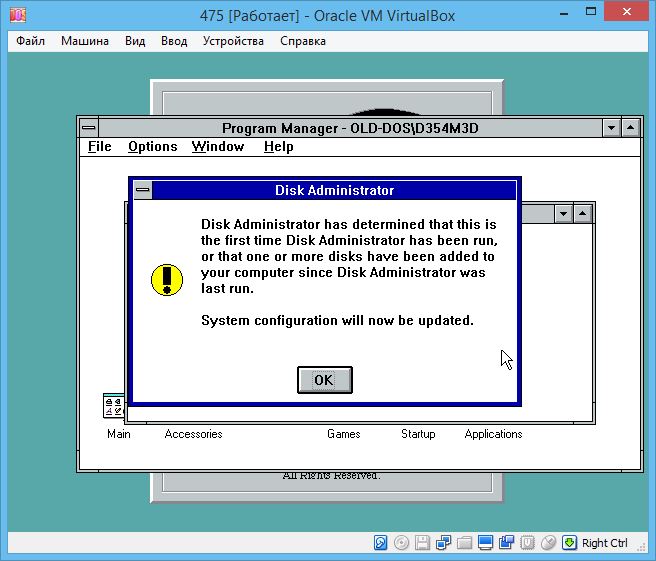Select the Startup group label

click(x=418, y=434)
